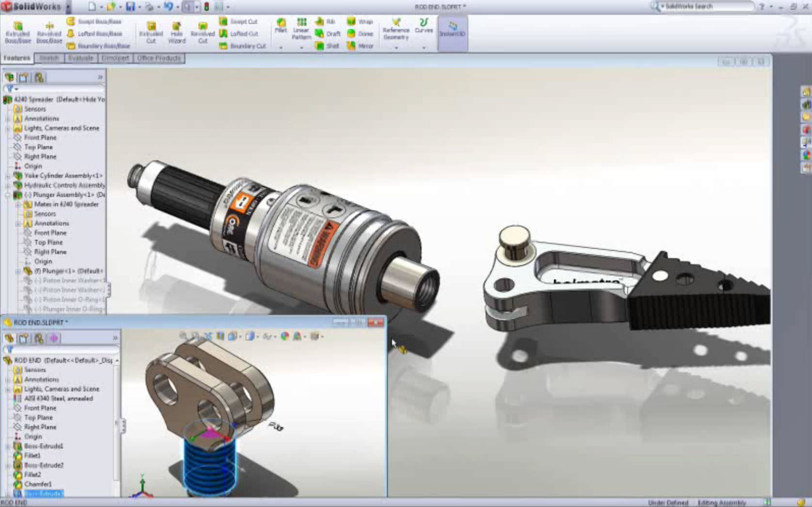This screenshot has width=812, height=507.
Task: Choose the Fillet feature tool
Action: pyautogui.click(x=281, y=25)
